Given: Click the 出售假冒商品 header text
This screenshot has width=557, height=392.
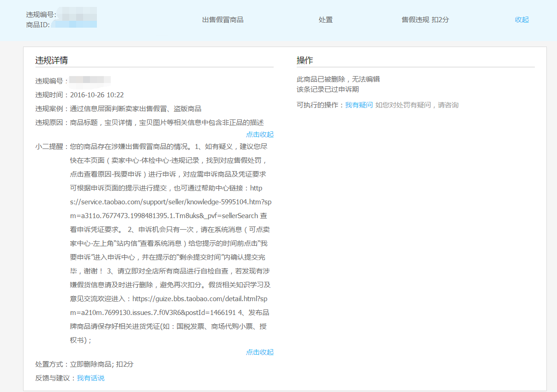Looking at the screenshot, I should tap(222, 20).
